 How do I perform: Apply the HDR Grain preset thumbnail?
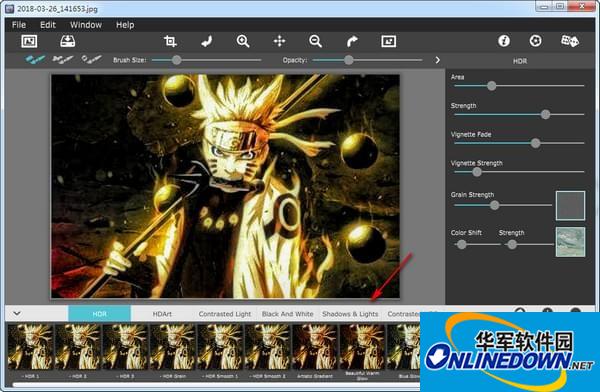173,347
